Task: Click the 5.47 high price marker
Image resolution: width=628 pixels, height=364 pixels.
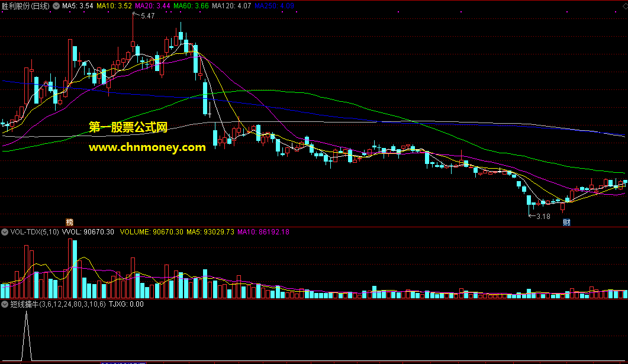Action: [144, 16]
